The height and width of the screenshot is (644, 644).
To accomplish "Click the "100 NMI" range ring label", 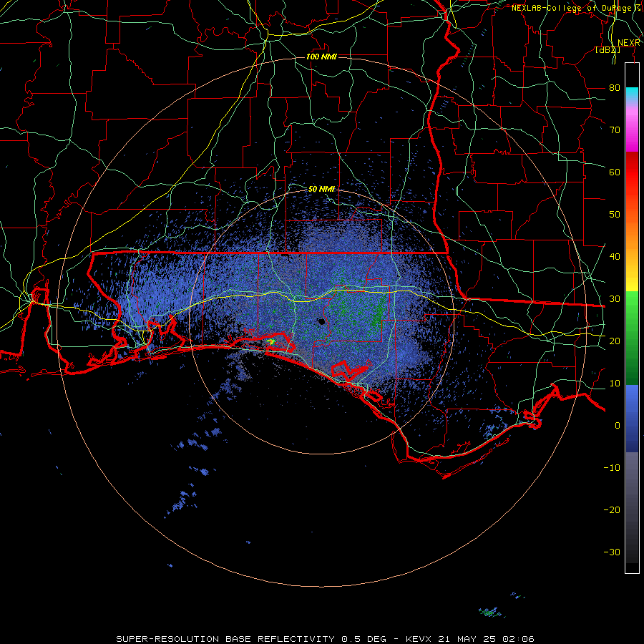I will point(321,57).
